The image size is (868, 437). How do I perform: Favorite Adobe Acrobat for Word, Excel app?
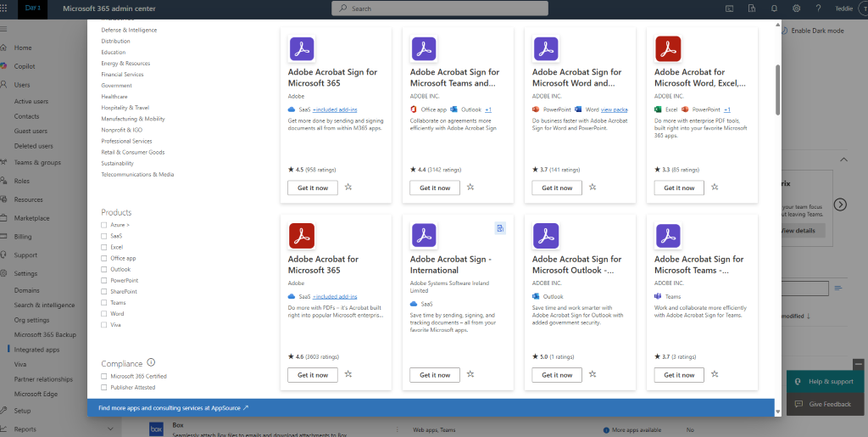[715, 188]
